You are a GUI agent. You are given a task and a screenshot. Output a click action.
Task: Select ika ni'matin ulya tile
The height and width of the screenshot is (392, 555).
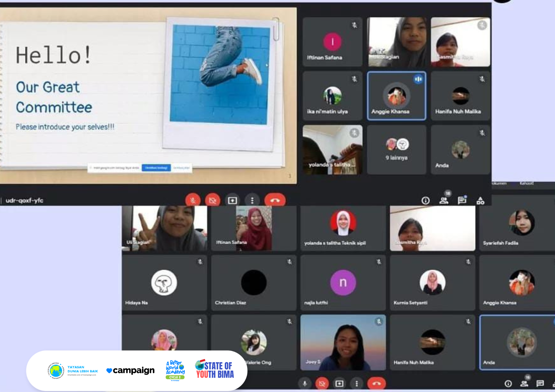point(332,96)
